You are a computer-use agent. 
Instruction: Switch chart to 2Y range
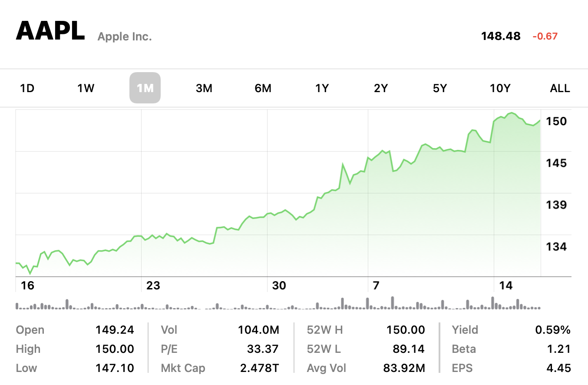(x=380, y=88)
